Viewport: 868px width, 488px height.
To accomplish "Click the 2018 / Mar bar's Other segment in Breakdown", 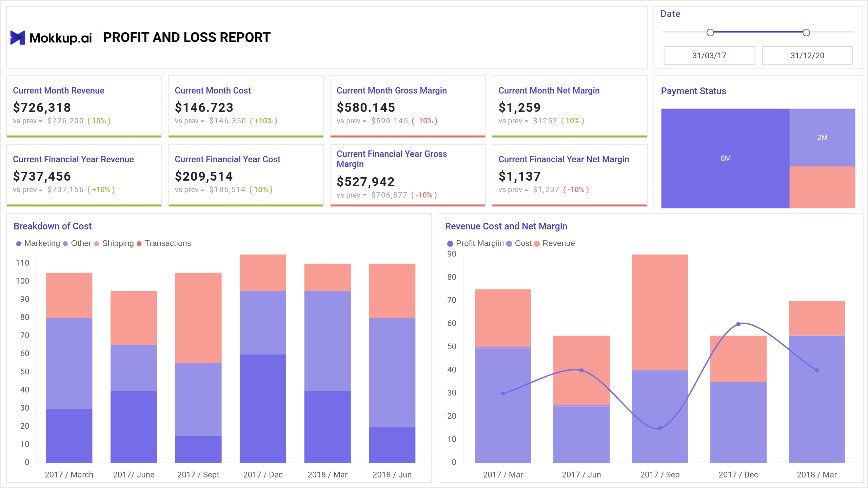I will (x=328, y=341).
